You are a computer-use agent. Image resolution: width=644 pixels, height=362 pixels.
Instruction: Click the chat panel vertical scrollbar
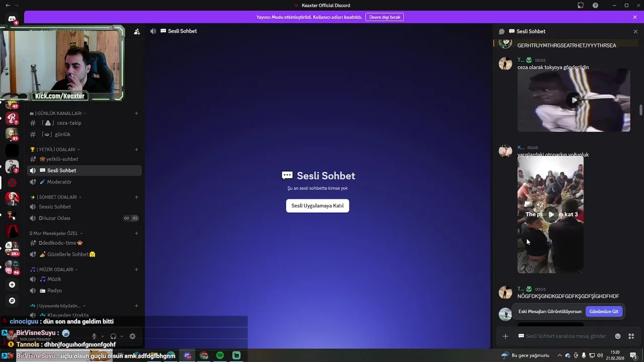click(640, 110)
